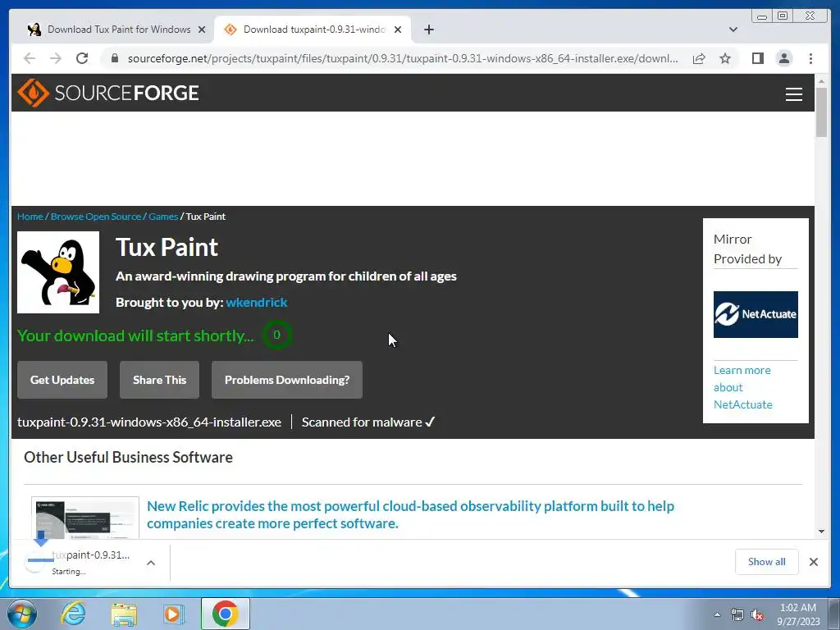Click the padlock site info icon

click(x=114, y=58)
